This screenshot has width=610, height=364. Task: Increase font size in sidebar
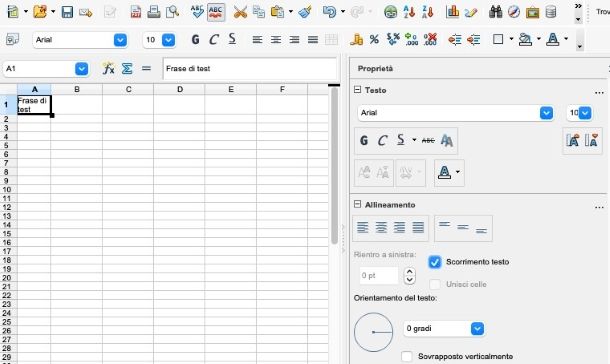[x=573, y=140]
